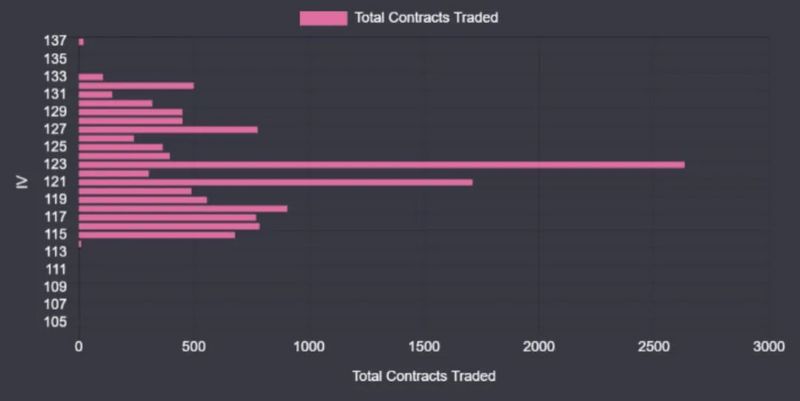Click the longest bar at IV 123
This screenshot has width=800, height=401.
coord(381,164)
